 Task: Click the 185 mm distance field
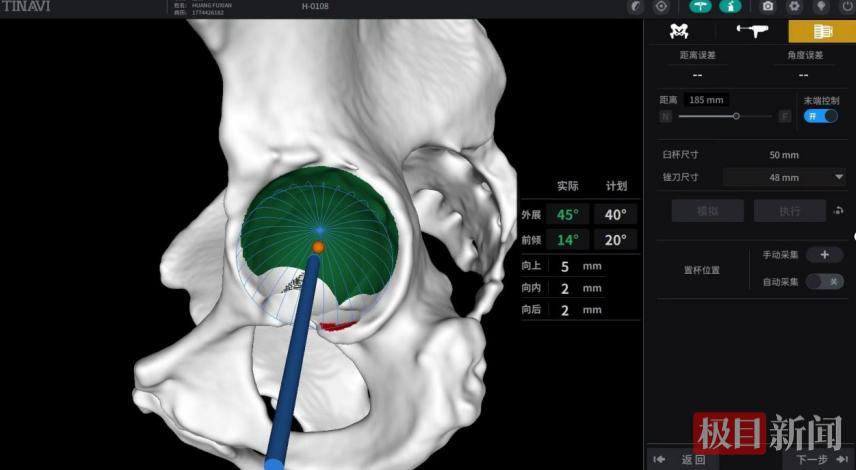click(x=705, y=100)
